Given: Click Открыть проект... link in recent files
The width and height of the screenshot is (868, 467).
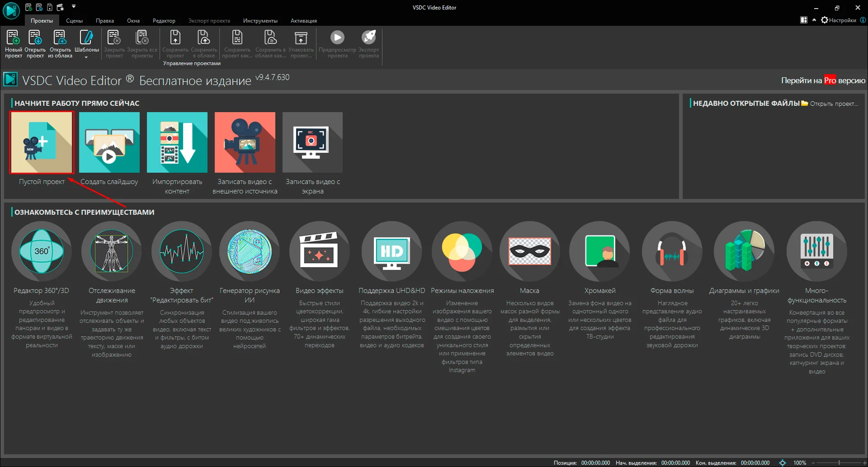Looking at the screenshot, I should tap(830, 104).
